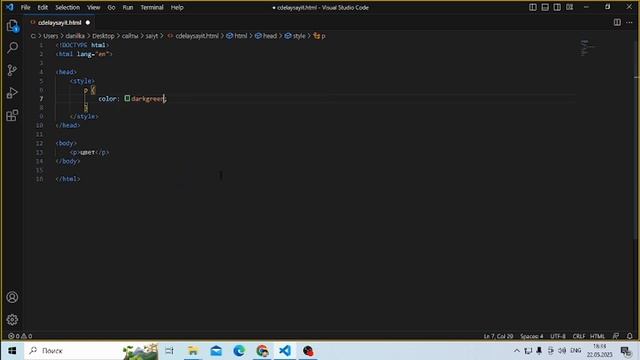Click the Spaces: 4 indentation status item
640x360 pixels.
(531, 336)
